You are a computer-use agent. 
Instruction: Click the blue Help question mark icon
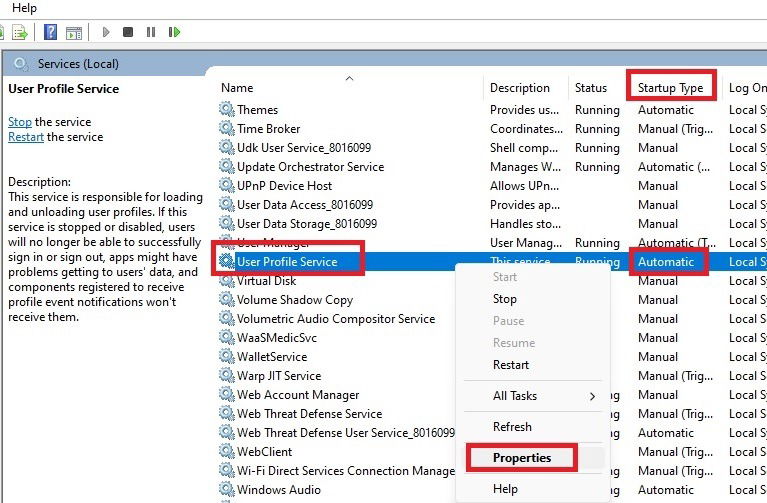pos(50,32)
